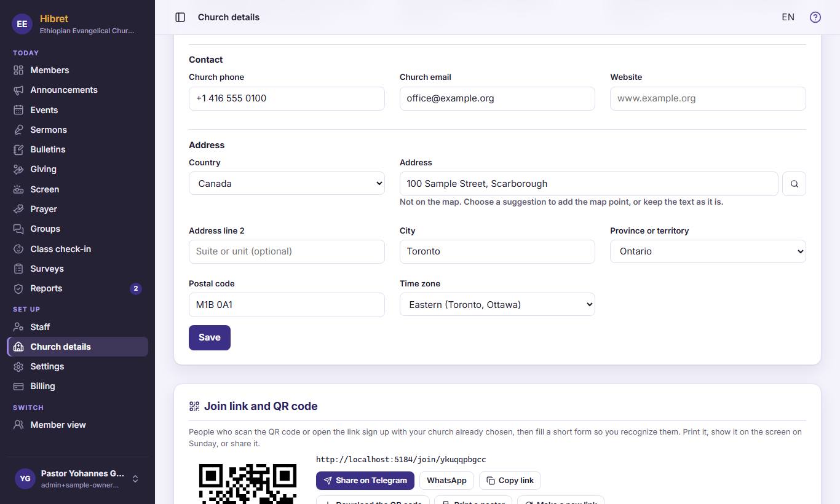This screenshot has height=504, width=840.
Task: Open the Time zone dropdown
Action: [x=497, y=304]
